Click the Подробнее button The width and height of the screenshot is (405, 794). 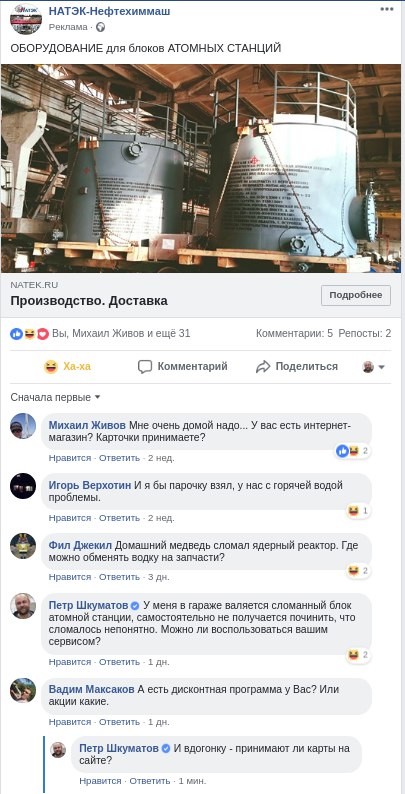coord(355,295)
